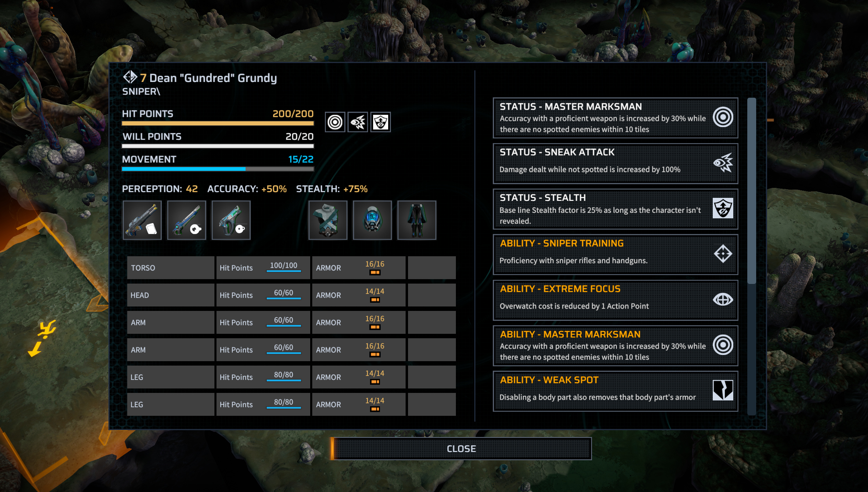The height and width of the screenshot is (492, 868).
Task: Open the Extreme Focus ability entry
Action: [x=615, y=300]
